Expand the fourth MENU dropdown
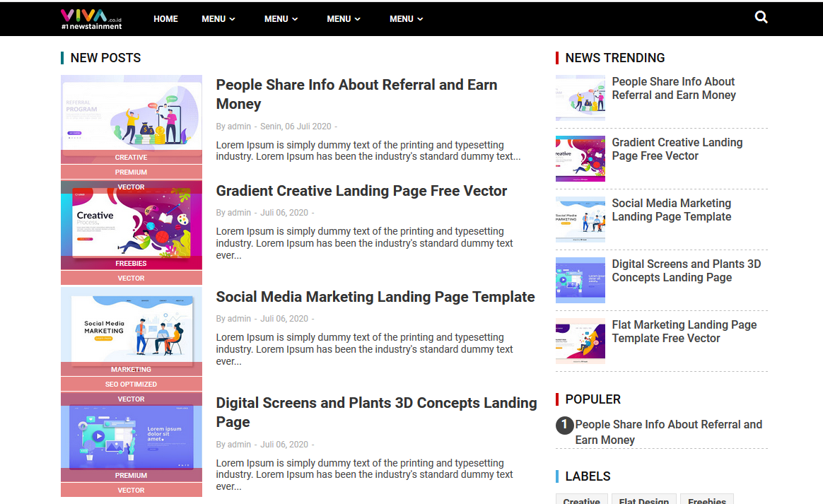 pos(407,19)
